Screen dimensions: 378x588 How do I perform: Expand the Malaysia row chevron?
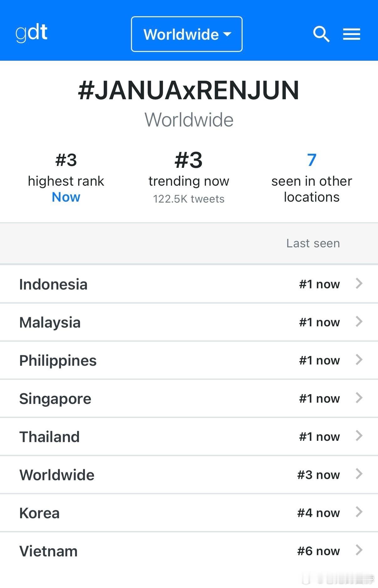[359, 322]
